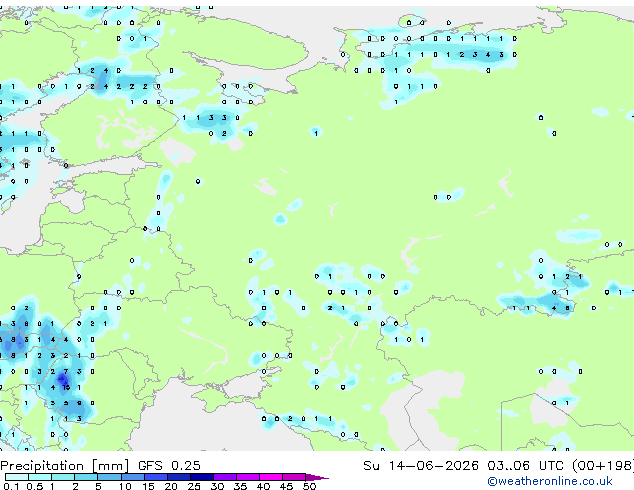Click the legend label '30'
The height and width of the screenshot is (490, 634).
tap(217, 486)
